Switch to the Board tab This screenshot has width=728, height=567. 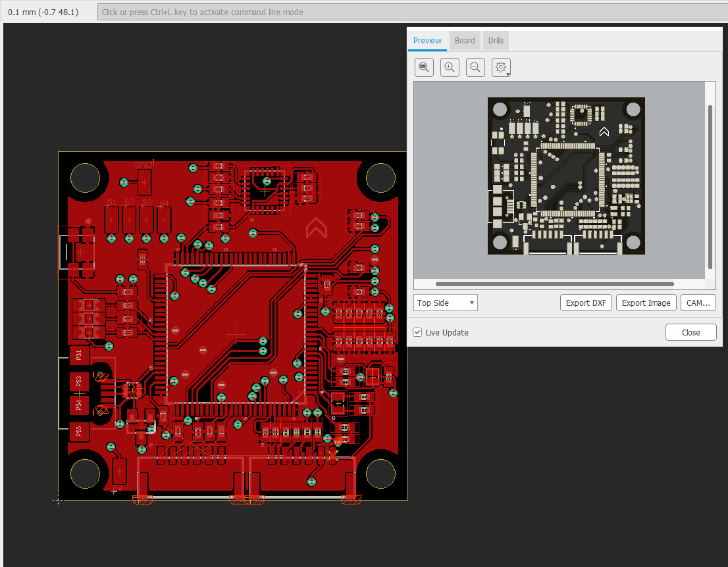pyautogui.click(x=465, y=40)
